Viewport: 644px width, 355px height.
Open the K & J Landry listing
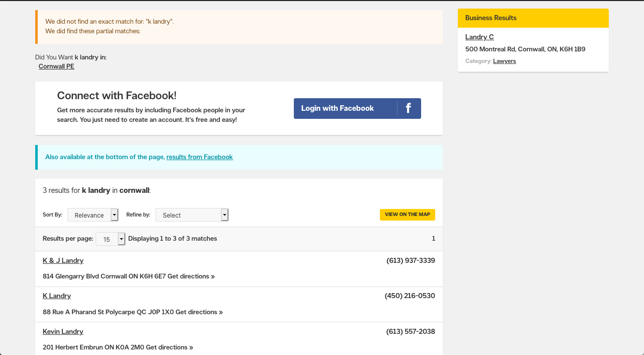[x=63, y=261]
